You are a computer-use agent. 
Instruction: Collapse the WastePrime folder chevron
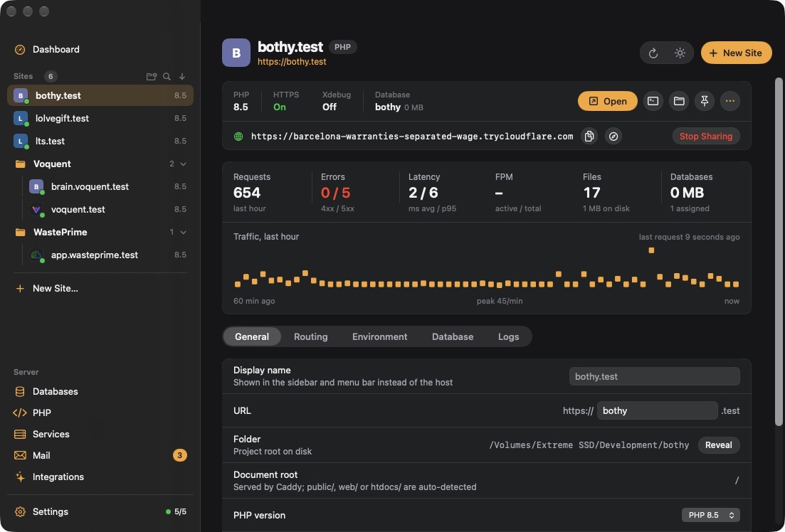pyautogui.click(x=183, y=233)
